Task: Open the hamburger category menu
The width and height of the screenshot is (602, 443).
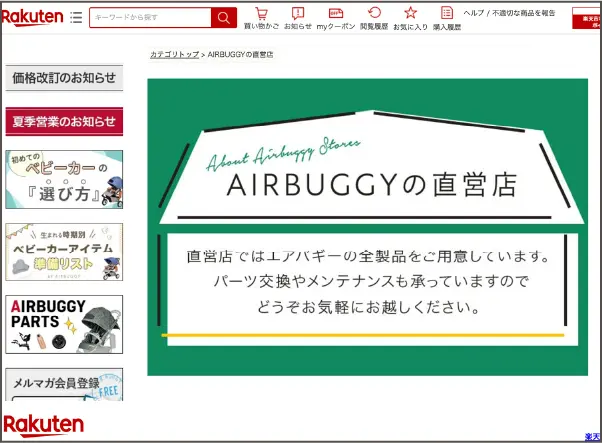Action: point(76,17)
